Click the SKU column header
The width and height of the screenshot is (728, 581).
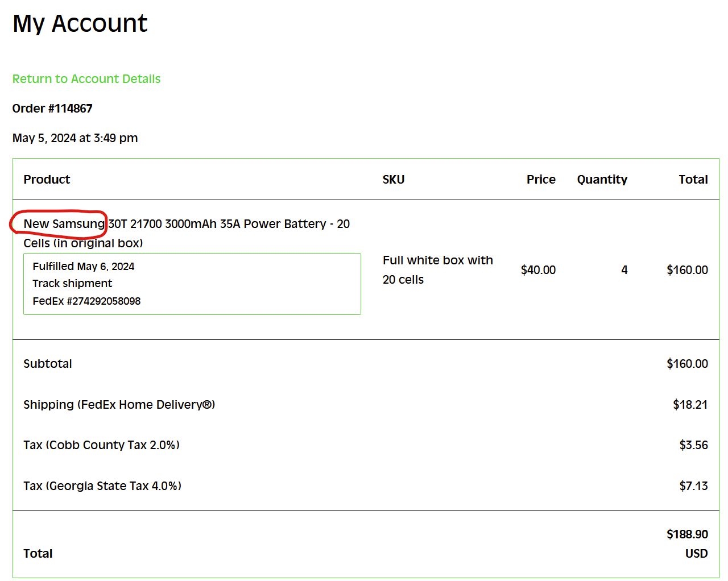(x=394, y=180)
